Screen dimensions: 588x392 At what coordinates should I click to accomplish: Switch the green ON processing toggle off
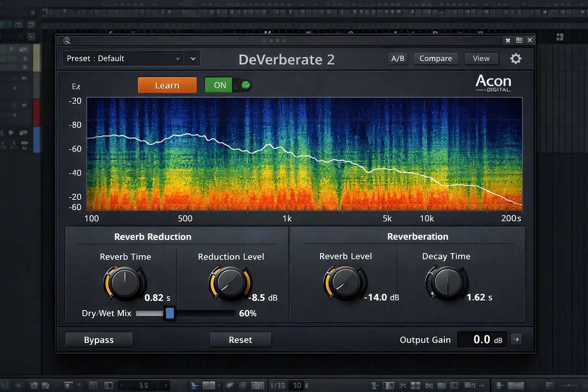pyautogui.click(x=228, y=85)
